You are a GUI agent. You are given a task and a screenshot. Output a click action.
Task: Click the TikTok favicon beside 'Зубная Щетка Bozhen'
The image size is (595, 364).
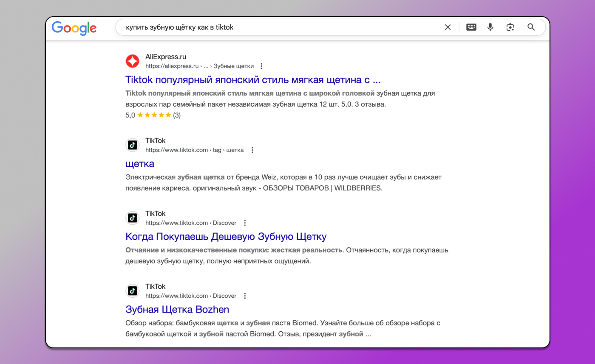tap(132, 291)
